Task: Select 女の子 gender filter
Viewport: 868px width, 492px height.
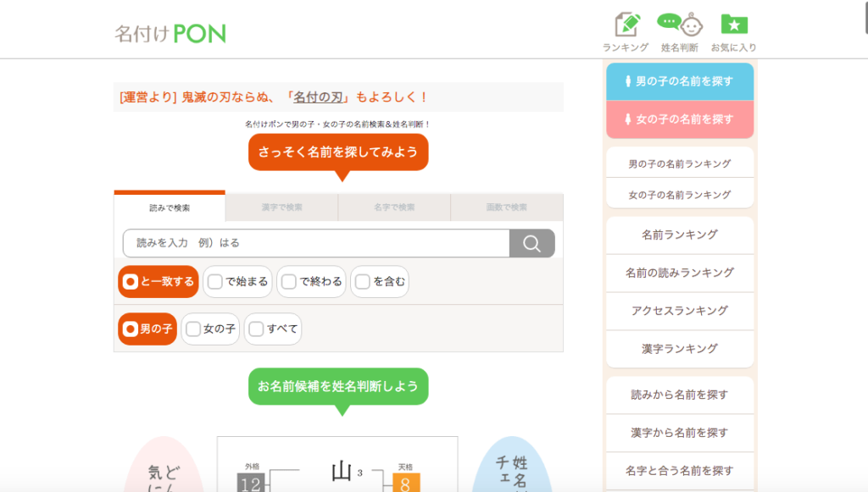Action: pyautogui.click(x=211, y=329)
